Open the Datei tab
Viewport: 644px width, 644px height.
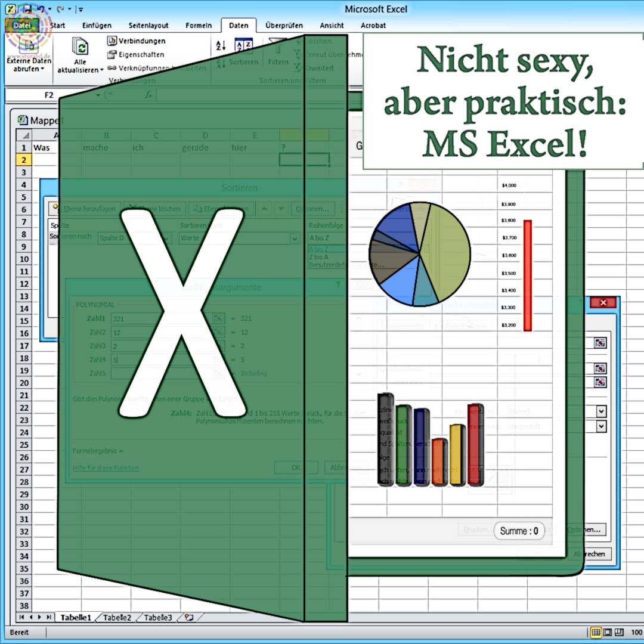pyautogui.click(x=22, y=26)
